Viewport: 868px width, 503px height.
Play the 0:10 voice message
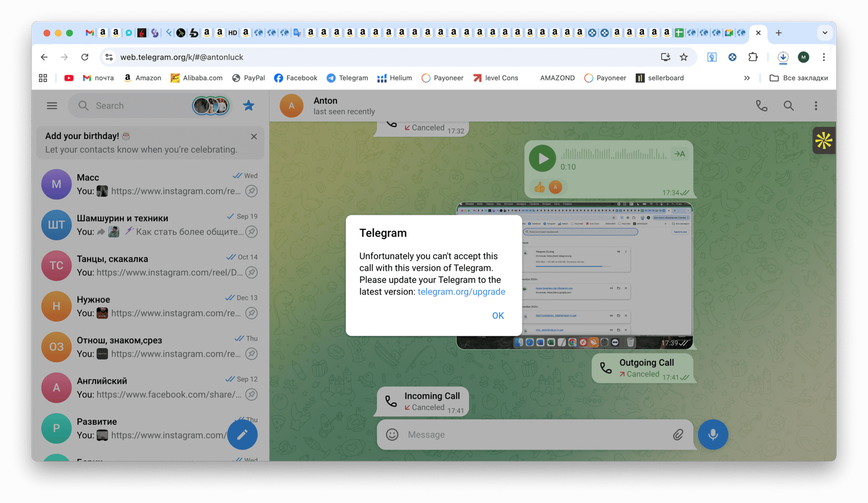coord(542,158)
